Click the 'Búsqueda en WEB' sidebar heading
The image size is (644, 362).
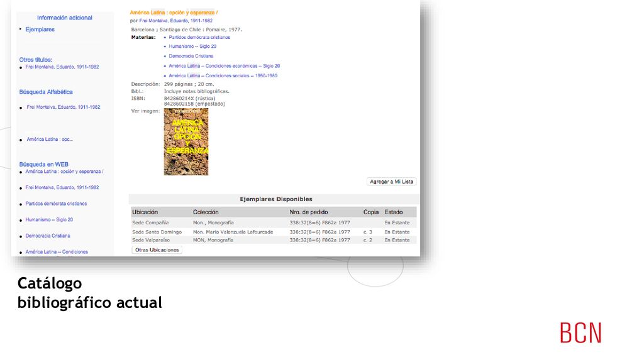43,164
